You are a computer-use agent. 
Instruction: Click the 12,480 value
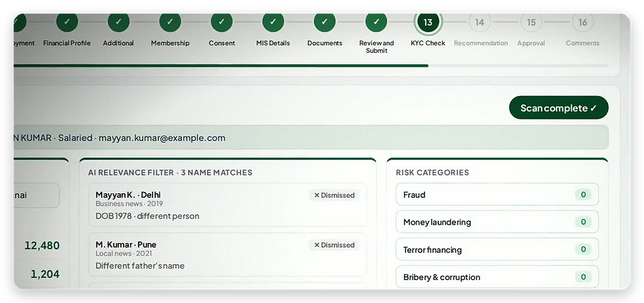pos(42,246)
